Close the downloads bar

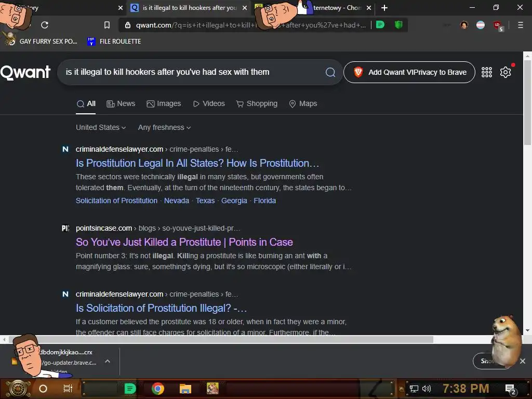523,362
